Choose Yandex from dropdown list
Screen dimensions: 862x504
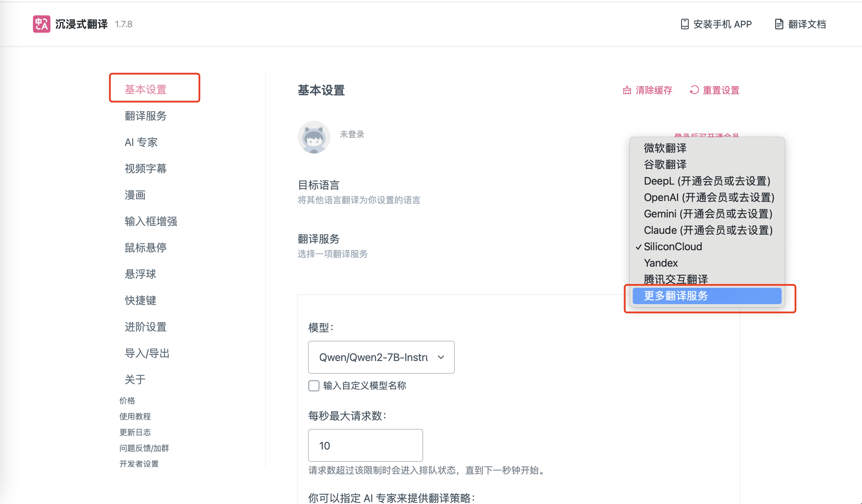(707, 263)
